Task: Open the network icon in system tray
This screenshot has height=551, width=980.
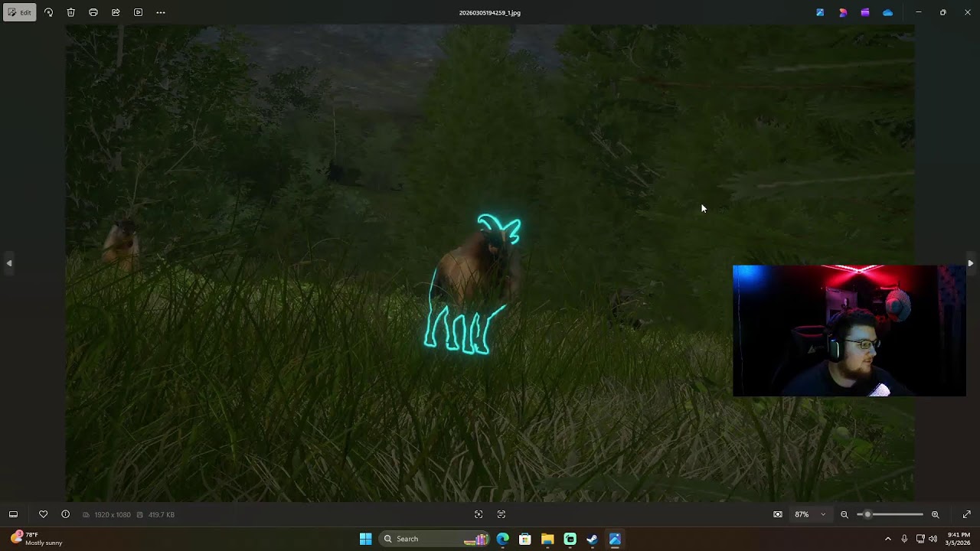Action: click(x=920, y=539)
